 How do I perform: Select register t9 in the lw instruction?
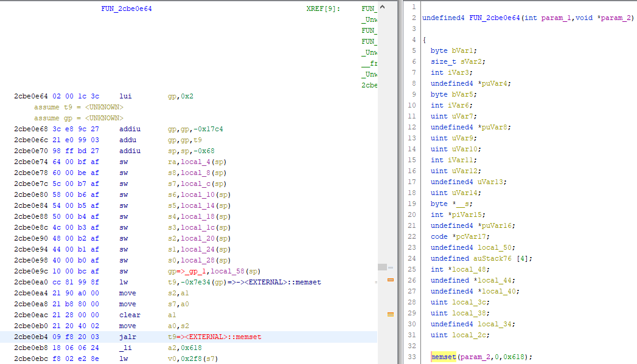click(172, 281)
